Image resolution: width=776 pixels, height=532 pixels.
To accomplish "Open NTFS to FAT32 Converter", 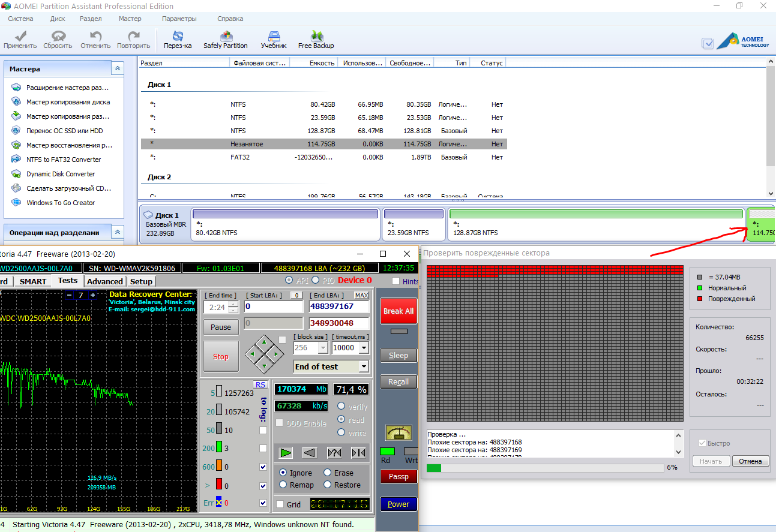I will (56, 160).
